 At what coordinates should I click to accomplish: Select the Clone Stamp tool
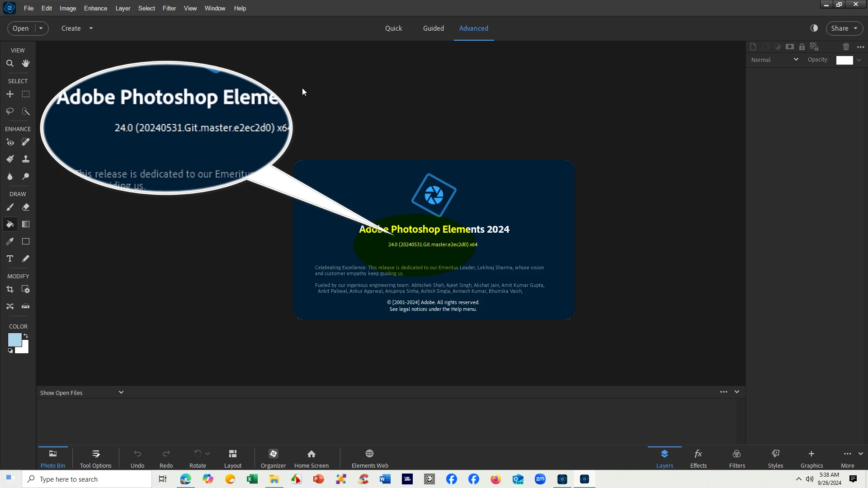(x=26, y=159)
